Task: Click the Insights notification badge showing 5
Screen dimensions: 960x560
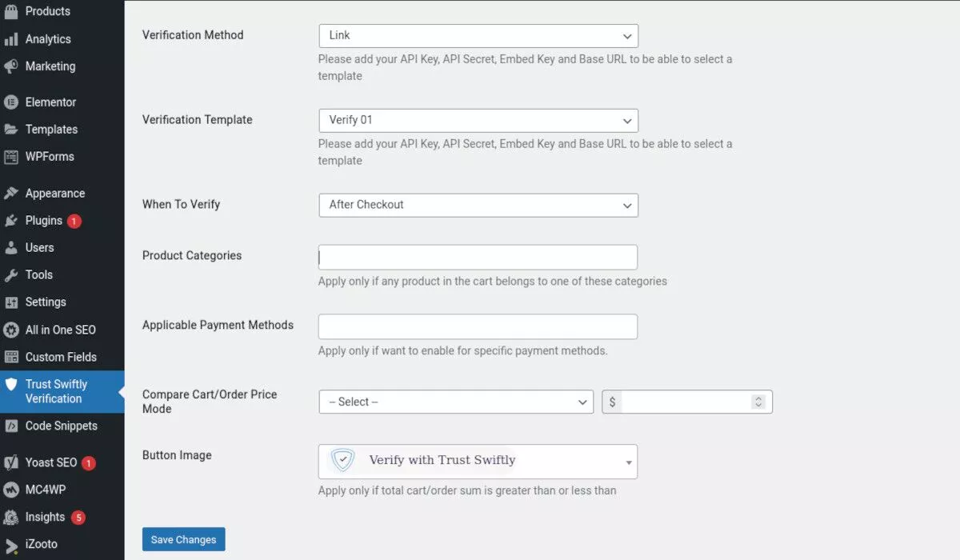Action: pos(78,517)
